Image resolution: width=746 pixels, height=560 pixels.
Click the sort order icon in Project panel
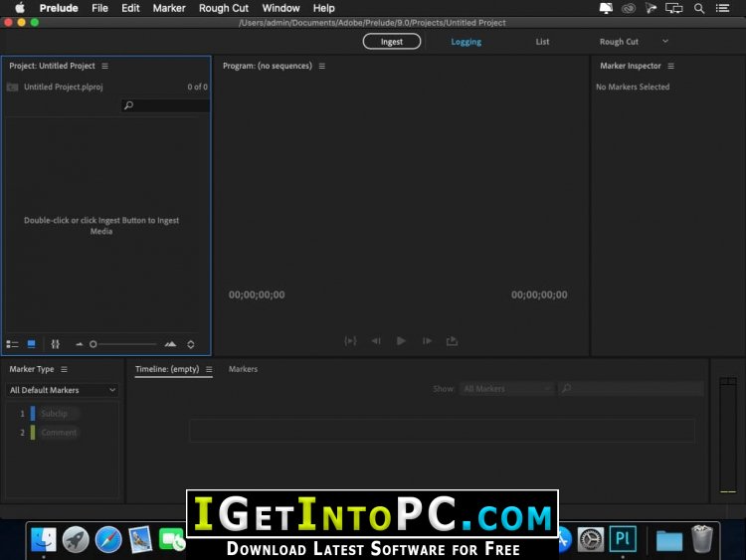tap(191, 344)
